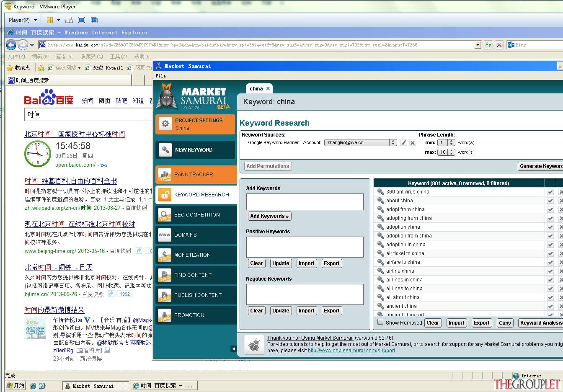
Task: Open the Publish Content module
Action: pyautogui.click(x=195, y=295)
